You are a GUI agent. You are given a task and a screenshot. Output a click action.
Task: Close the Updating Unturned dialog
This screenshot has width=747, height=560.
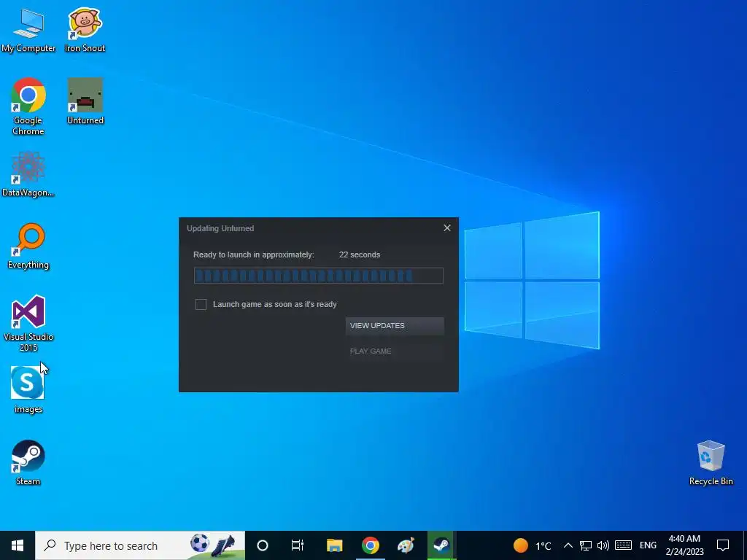447,228
